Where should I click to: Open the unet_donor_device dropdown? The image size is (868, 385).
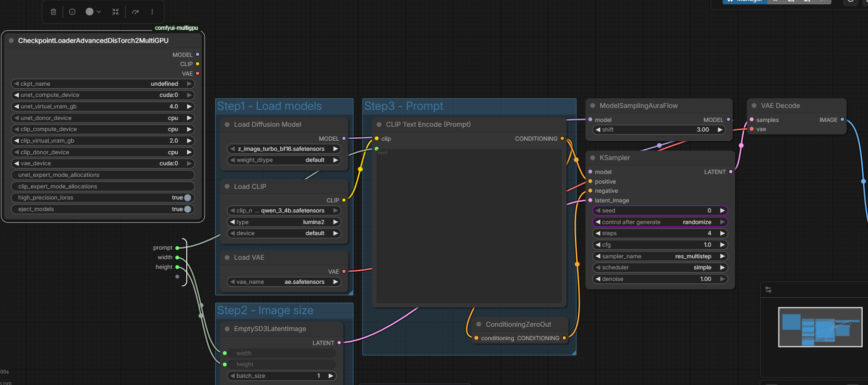[x=103, y=118]
